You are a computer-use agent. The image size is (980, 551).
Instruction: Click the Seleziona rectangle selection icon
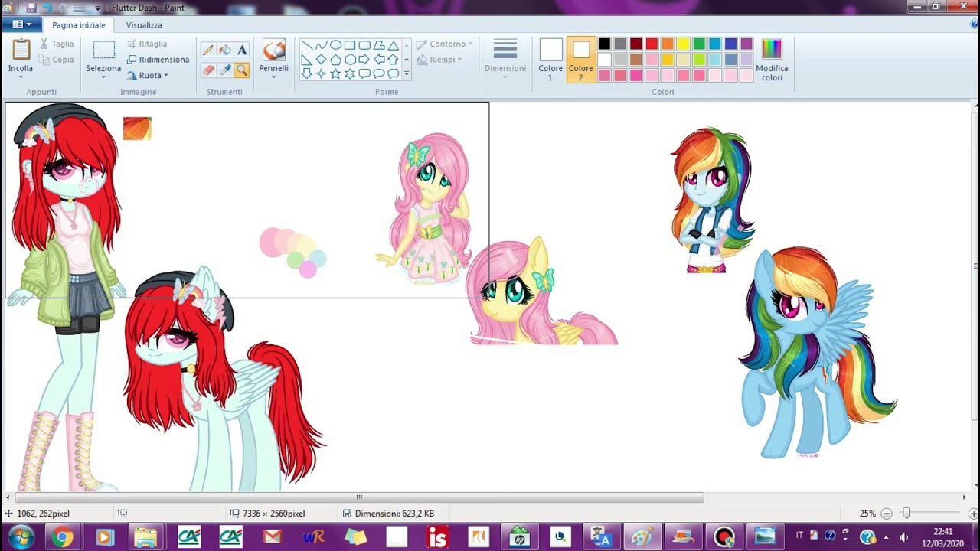tap(103, 51)
